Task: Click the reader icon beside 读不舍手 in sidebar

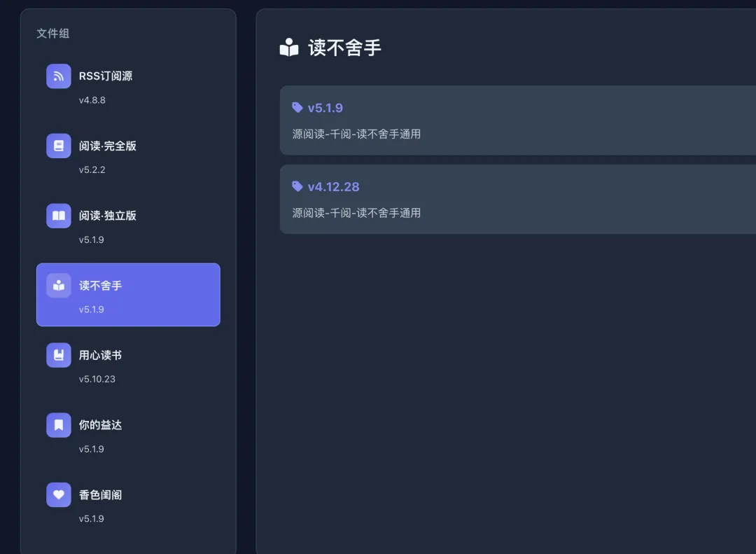Action: tap(59, 286)
